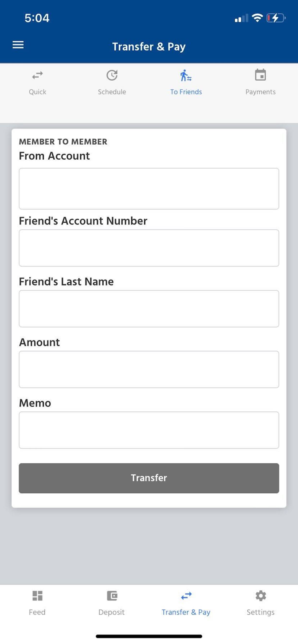298x644 pixels.
Task: Switch to the Schedule tab label
Action: pos(112,92)
